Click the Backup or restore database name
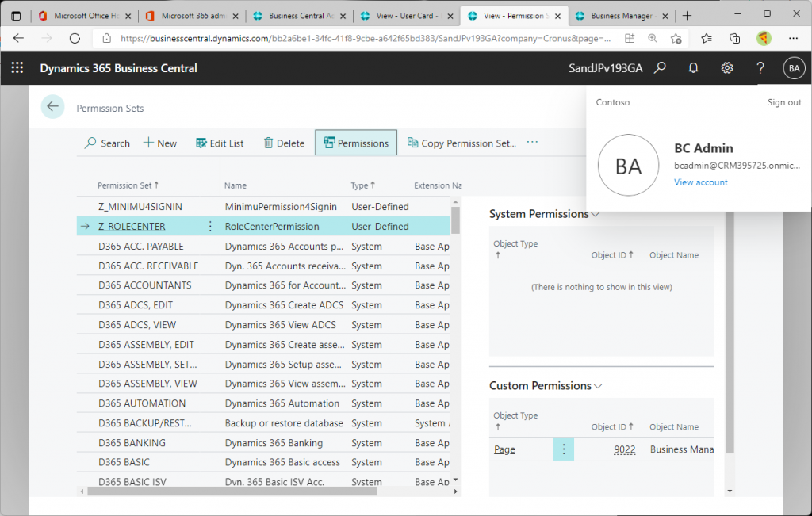Viewport: 812px width, 516px height. 284,422
